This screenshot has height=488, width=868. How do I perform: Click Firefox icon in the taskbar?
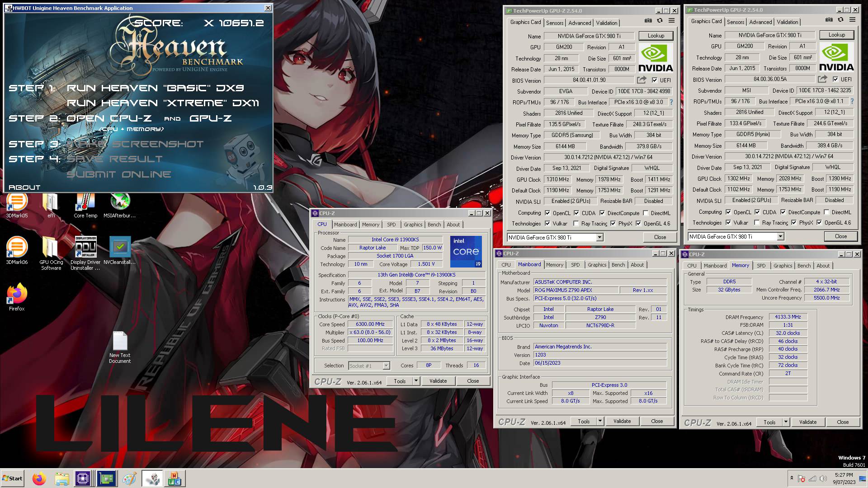pos(39,479)
